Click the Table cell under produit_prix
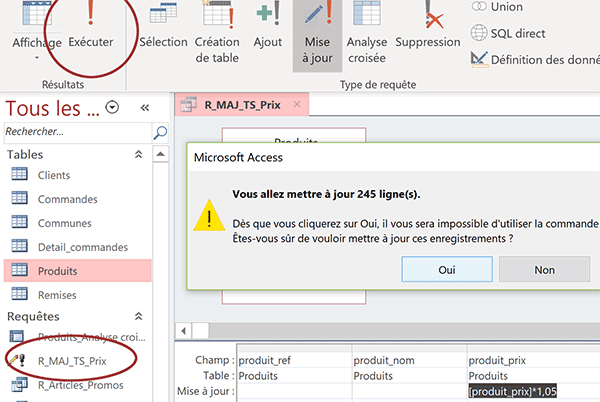The image size is (600, 402). point(534,376)
